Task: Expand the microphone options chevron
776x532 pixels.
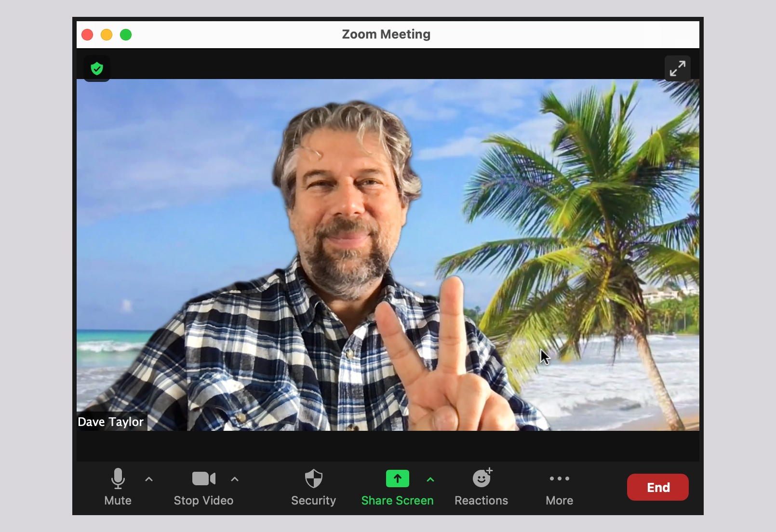Action: click(x=148, y=479)
